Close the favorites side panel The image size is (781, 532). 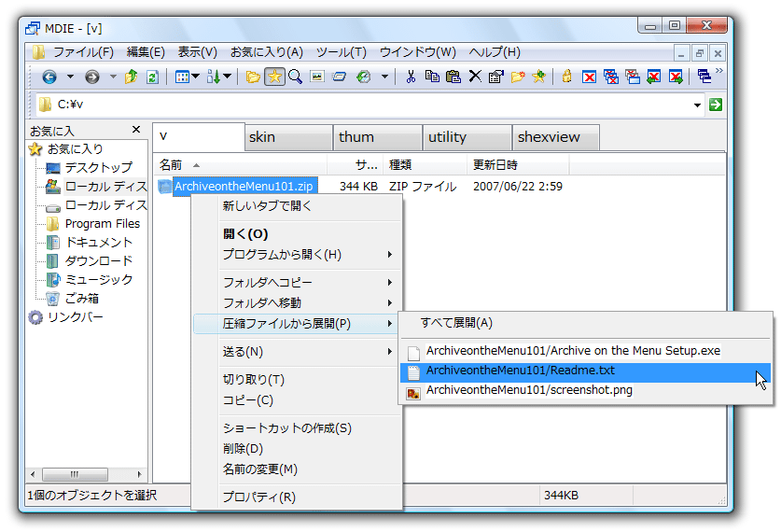136,130
